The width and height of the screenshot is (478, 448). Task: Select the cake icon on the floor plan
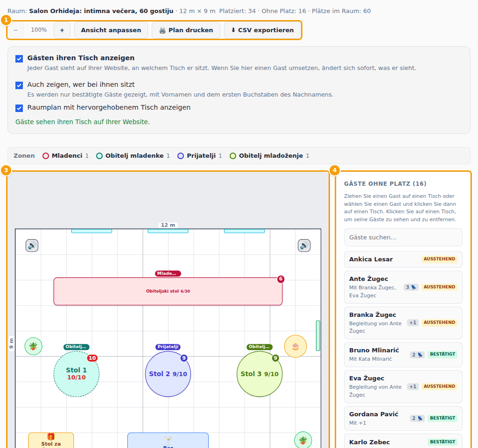295,346
